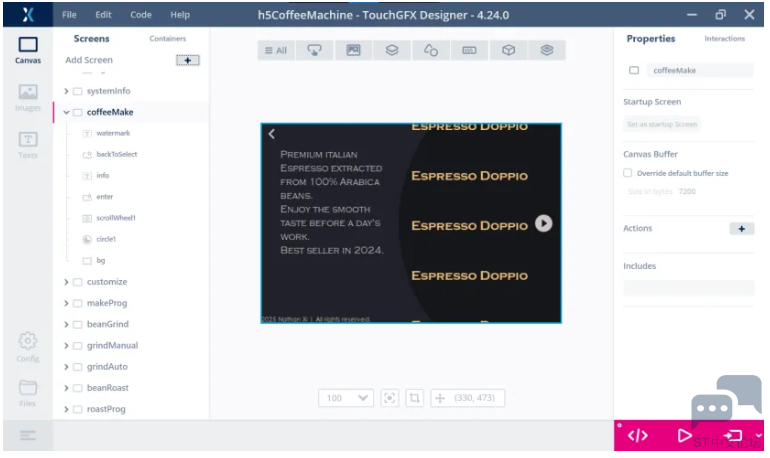Switch to the Containers tab
The height and width of the screenshot is (458, 770).
coord(167,39)
